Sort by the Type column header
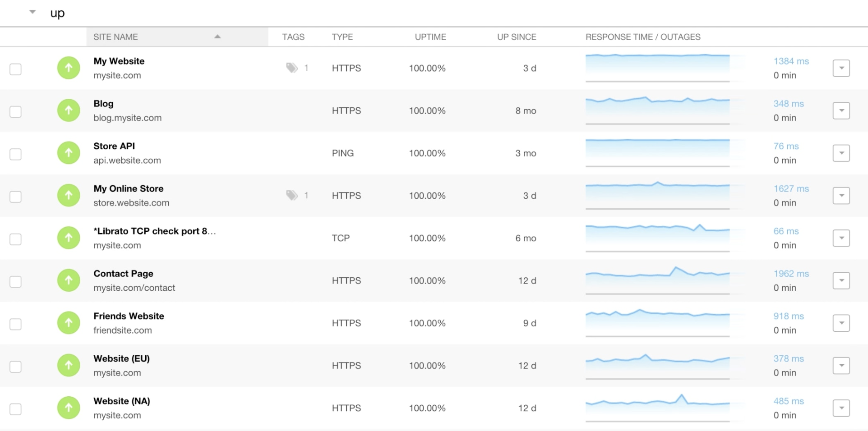868x431 pixels. click(342, 37)
